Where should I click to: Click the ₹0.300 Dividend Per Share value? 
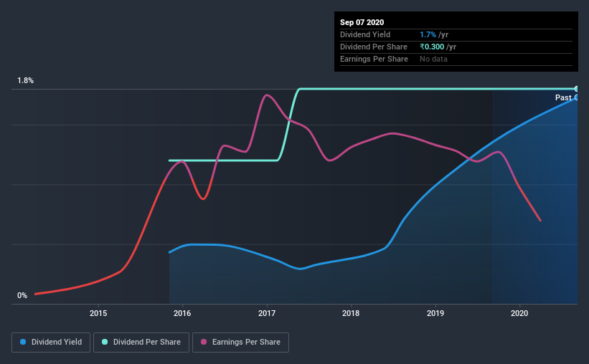tap(432, 47)
